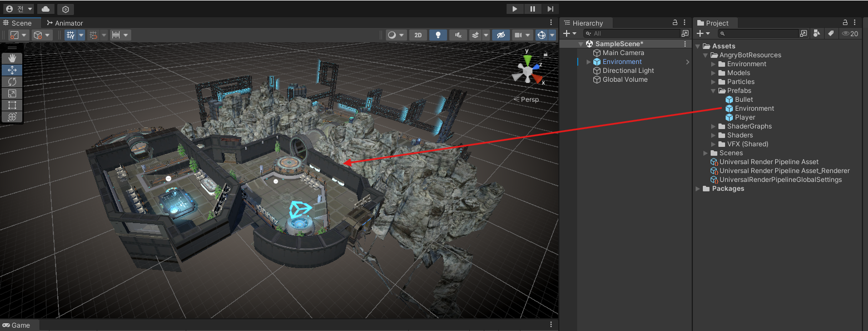The image size is (868, 331).
Task: Focus the Project search field
Action: 757,33
